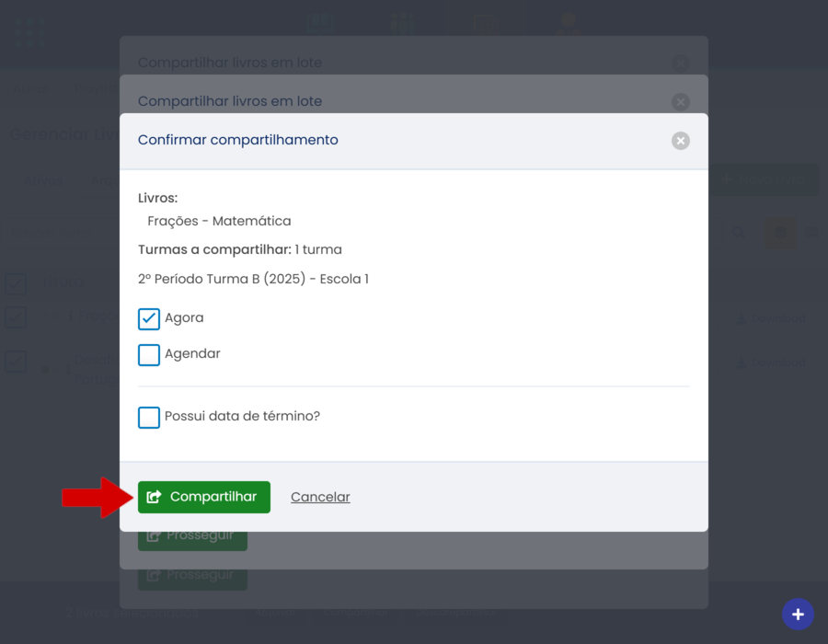Click the blue plus floating button

coord(798,615)
